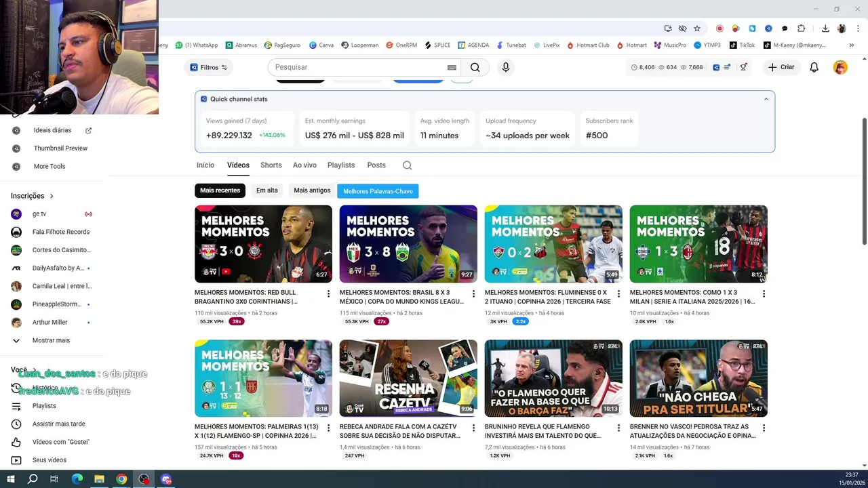The image size is (868, 488).
Task: Select the Vídeos channel tab
Action: 238,165
